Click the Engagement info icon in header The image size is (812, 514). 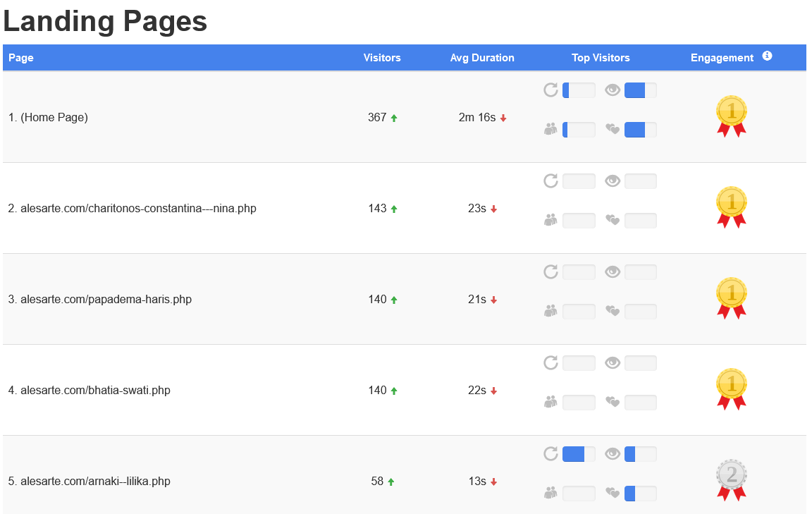tap(767, 56)
